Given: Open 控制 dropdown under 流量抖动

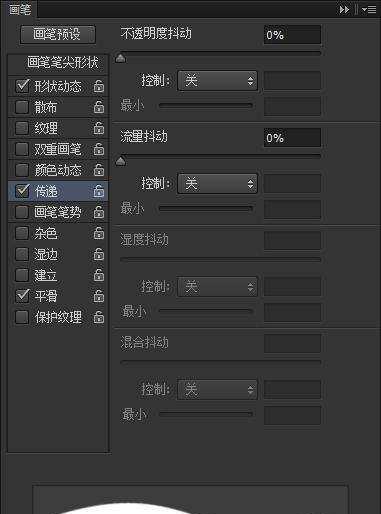Looking at the screenshot, I should 217,183.
